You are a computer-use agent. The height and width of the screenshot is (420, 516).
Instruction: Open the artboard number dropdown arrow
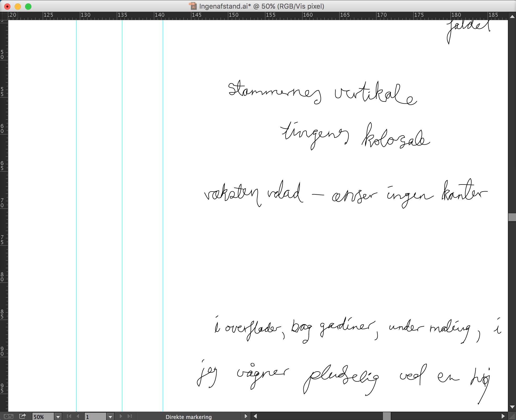[x=110, y=416]
